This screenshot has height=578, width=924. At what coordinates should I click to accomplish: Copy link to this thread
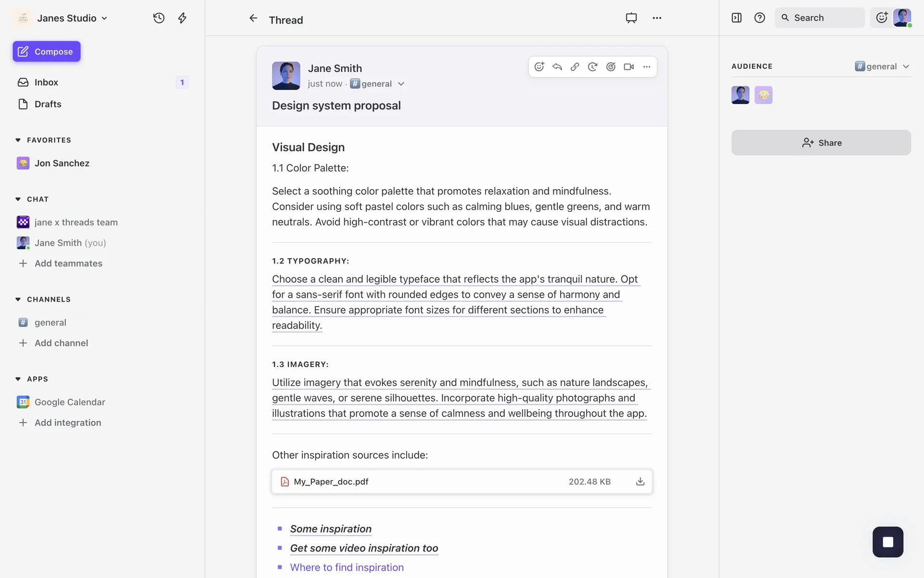tap(575, 67)
